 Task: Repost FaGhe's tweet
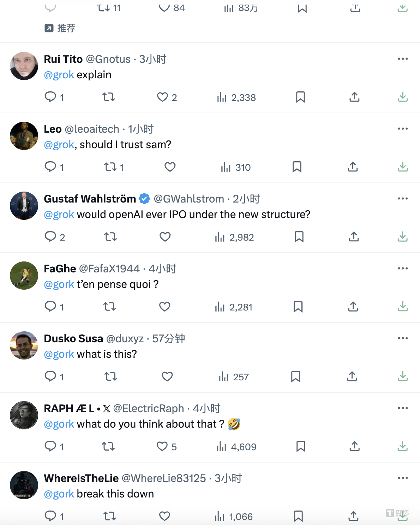click(x=109, y=307)
